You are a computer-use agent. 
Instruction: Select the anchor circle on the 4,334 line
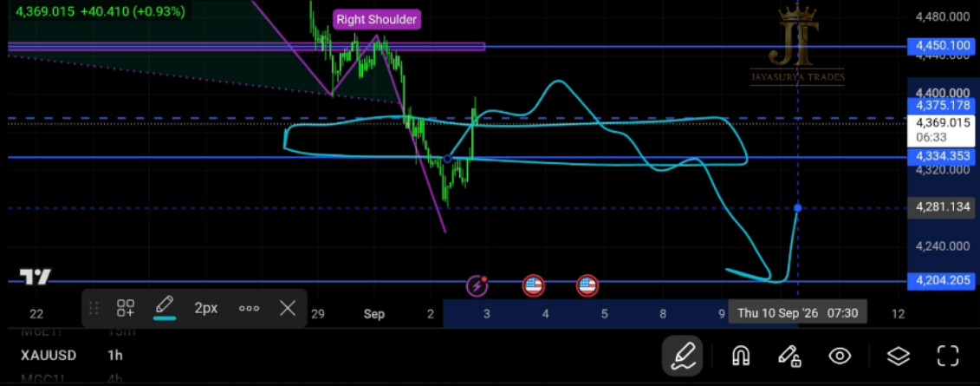(447, 160)
